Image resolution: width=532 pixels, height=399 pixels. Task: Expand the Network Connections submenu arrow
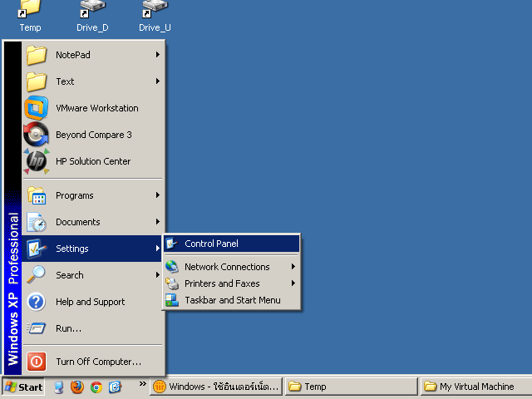click(x=293, y=267)
